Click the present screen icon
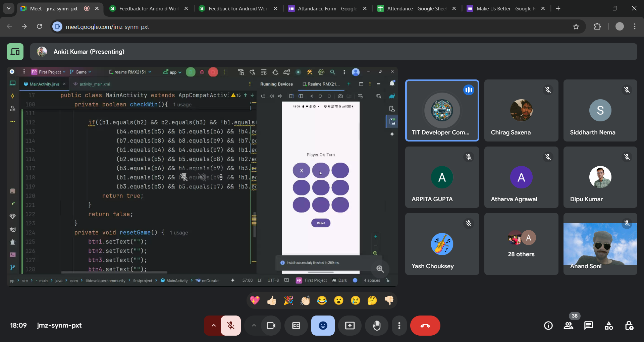The image size is (644, 342). (x=350, y=326)
